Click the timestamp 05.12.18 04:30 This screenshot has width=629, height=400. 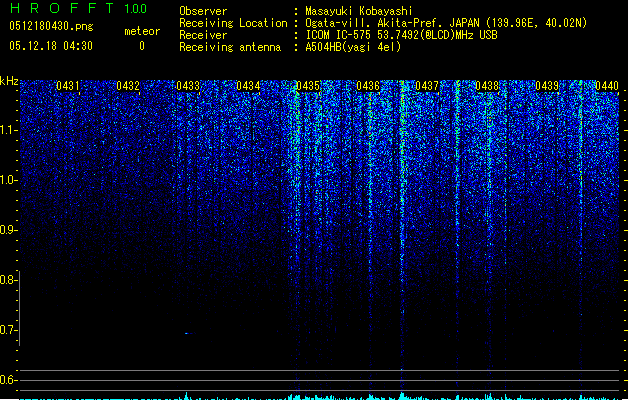(x=51, y=46)
